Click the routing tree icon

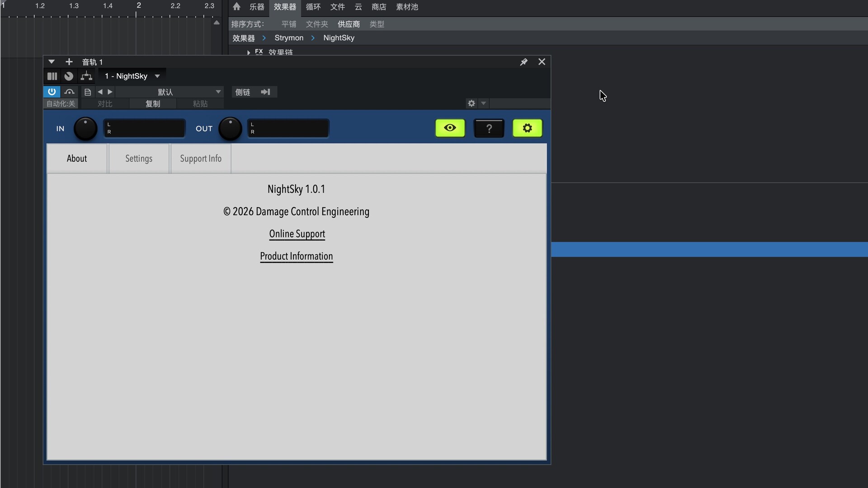click(86, 76)
